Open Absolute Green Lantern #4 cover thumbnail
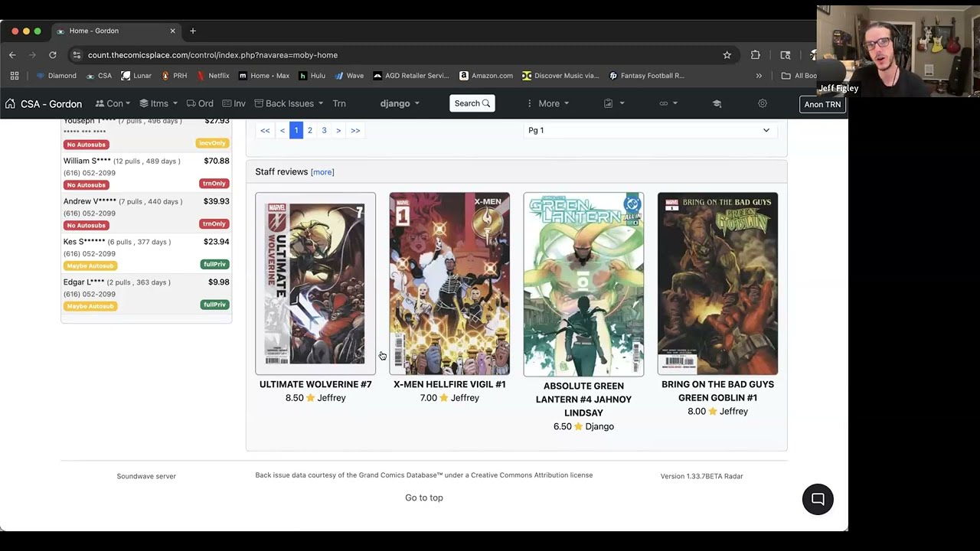980x551 pixels. point(583,285)
